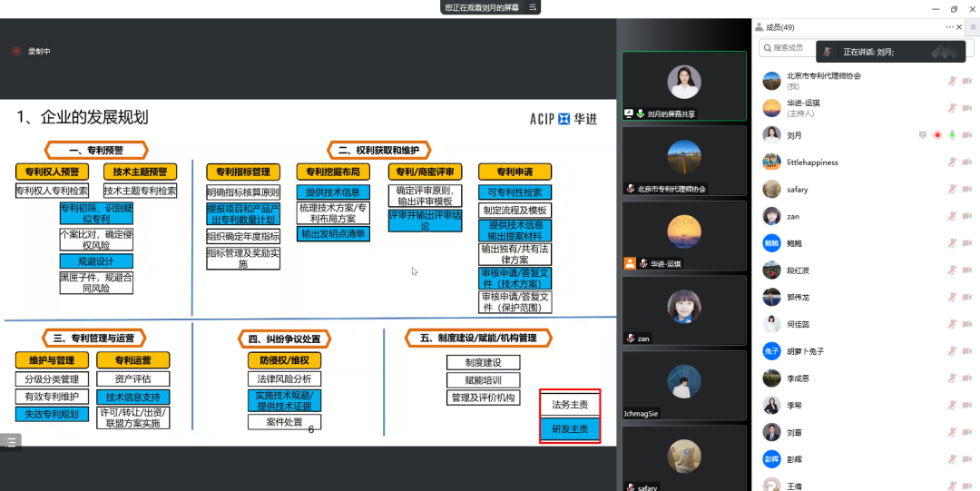Click the camera-off icon for 胡萝卜兔子
The width and height of the screenshot is (980, 491).
coord(967,351)
